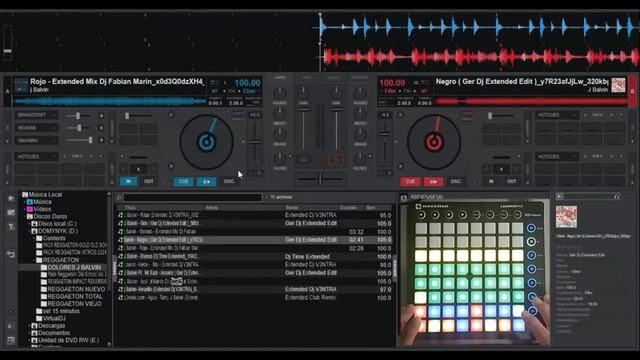Open left deck HOTCUES pad mode dropdown
This screenshot has width=640, height=360.
tap(36, 157)
